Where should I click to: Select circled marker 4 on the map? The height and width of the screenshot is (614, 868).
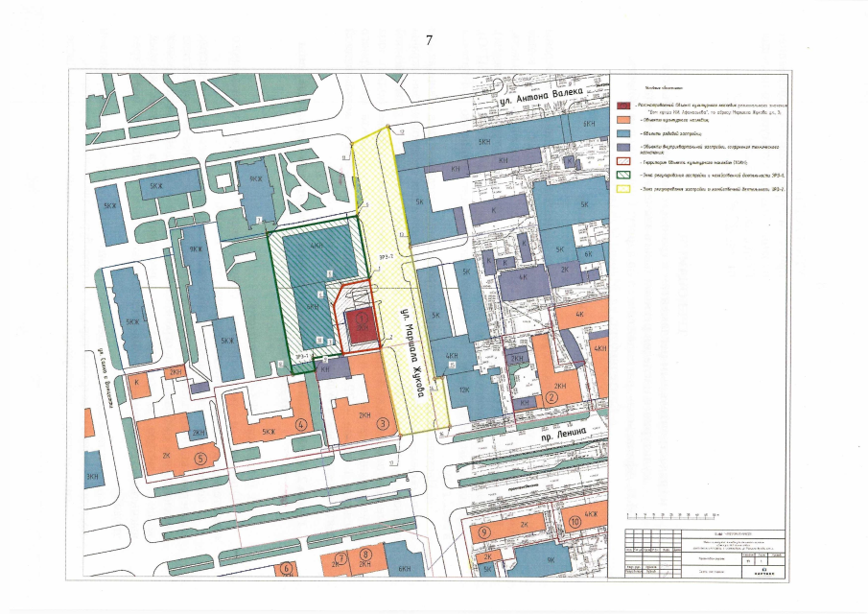click(x=301, y=423)
